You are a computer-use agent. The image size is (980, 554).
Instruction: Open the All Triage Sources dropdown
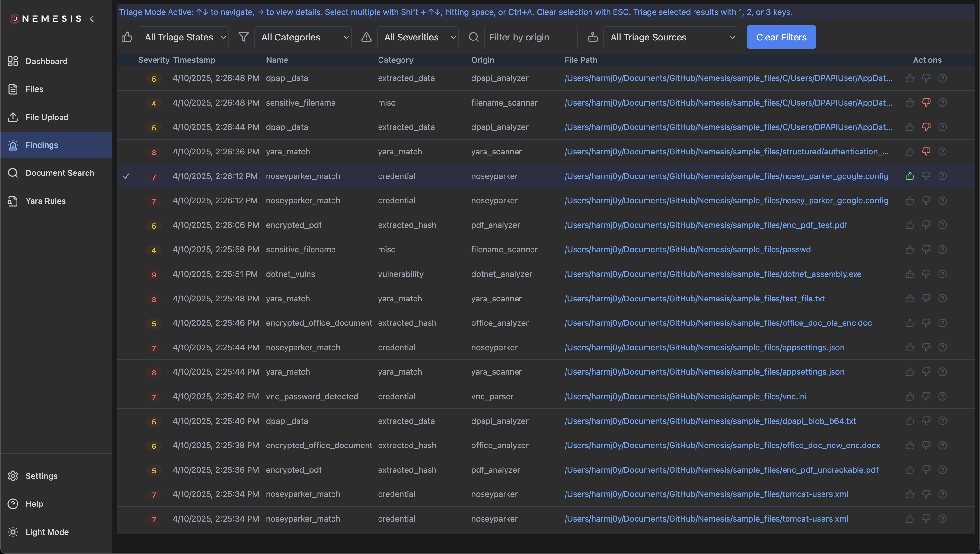pyautogui.click(x=671, y=37)
